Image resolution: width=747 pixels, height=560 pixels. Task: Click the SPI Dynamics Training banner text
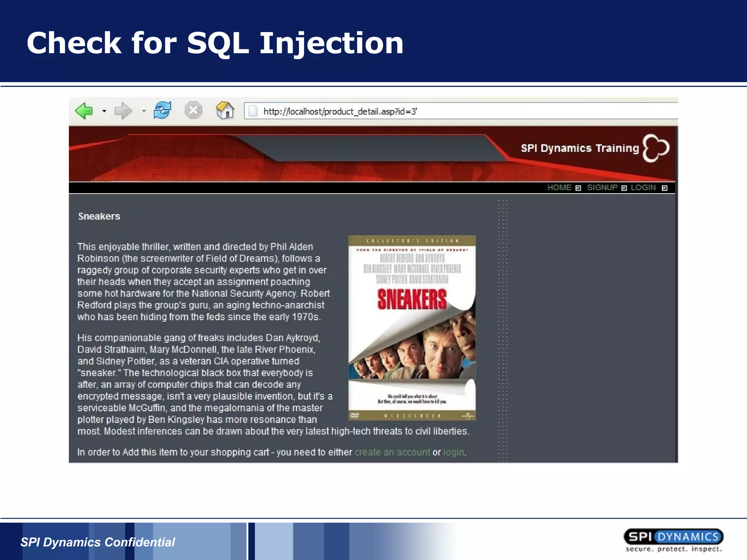[x=580, y=148]
